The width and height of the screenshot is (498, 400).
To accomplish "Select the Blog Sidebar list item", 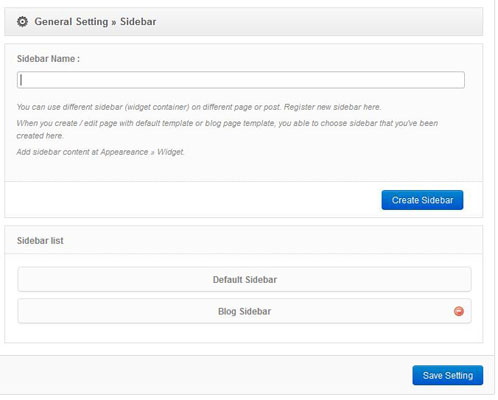I will (x=244, y=311).
